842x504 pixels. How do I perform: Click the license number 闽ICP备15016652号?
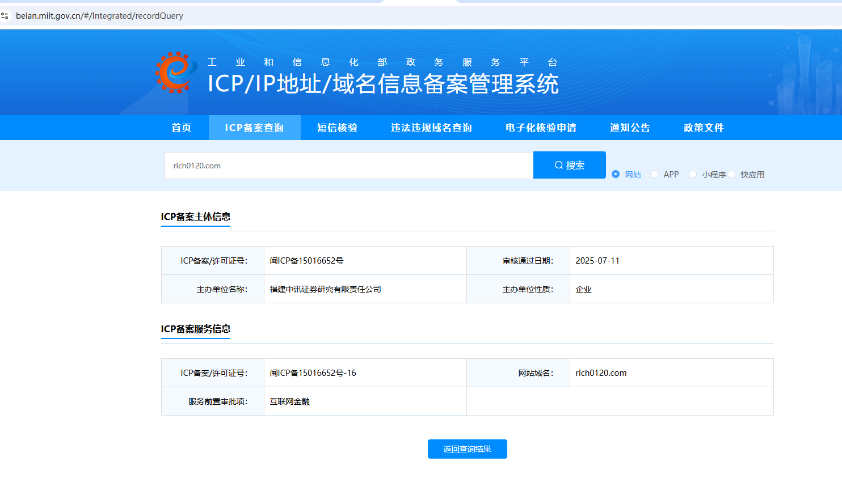coord(306,261)
